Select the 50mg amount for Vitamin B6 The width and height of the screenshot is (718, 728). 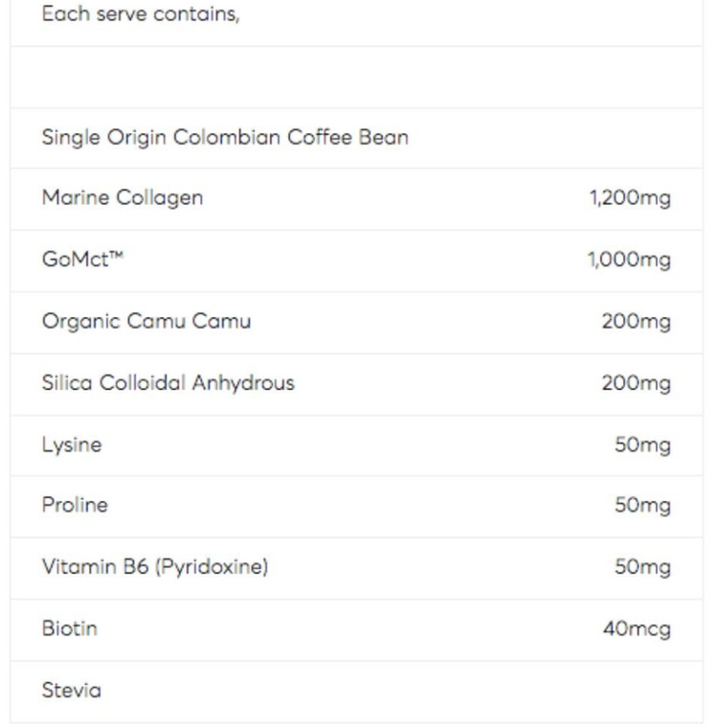642,568
